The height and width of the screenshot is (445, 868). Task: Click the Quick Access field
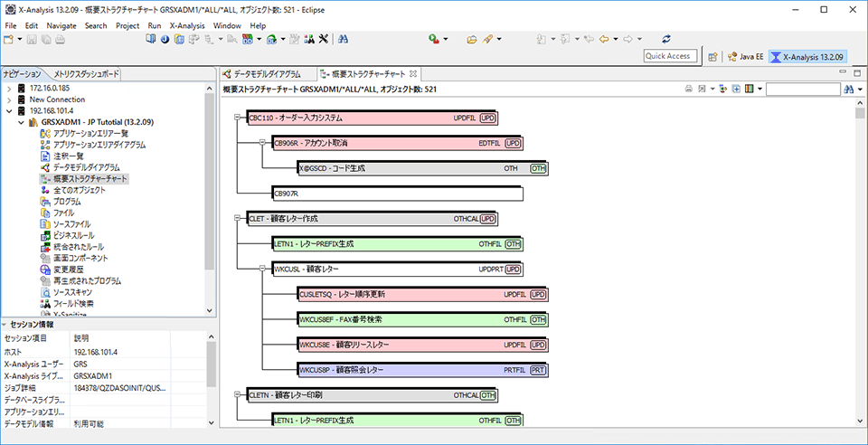coord(670,56)
